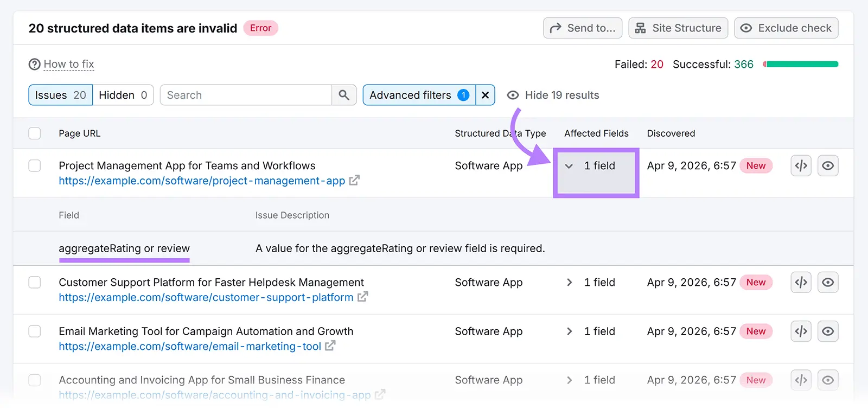Click the New badge in Project Management row

coord(756,165)
